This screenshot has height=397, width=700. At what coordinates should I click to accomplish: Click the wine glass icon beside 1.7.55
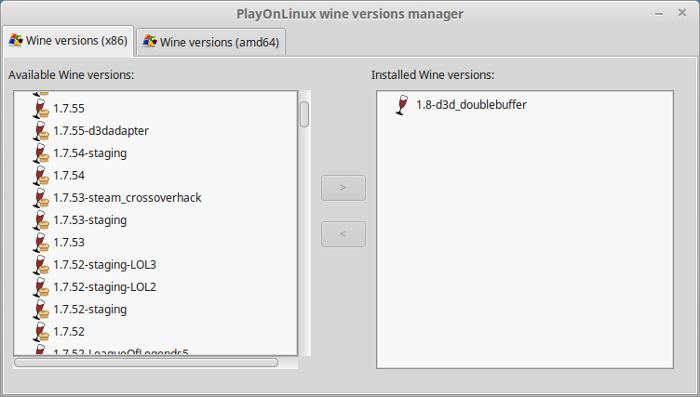(41, 109)
